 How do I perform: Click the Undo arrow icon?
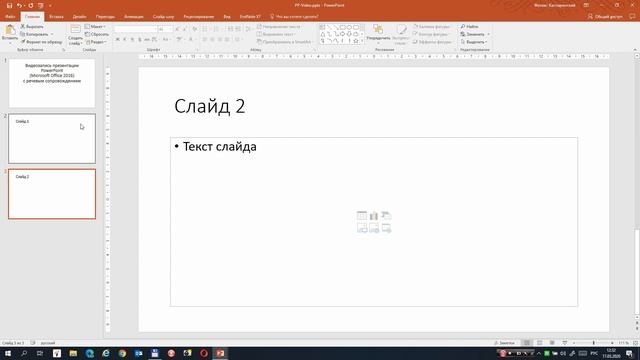[x=19, y=6]
